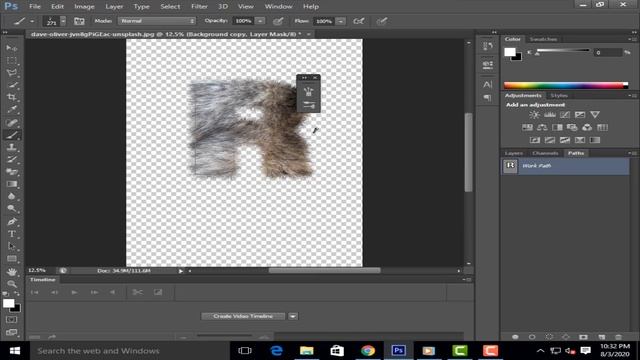Select the Clone Stamp tool
The width and height of the screenshot is (640, 360).
[11, 147]
